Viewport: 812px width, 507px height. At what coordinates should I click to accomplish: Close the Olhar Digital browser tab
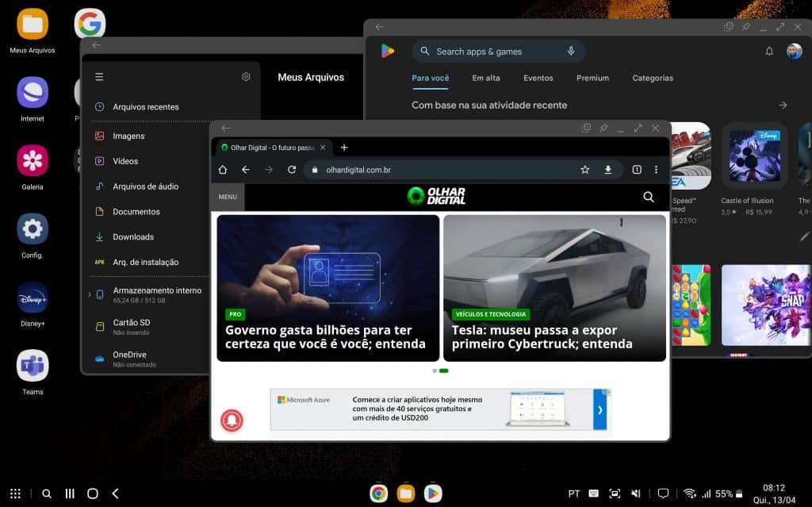[x=324, y=148]
